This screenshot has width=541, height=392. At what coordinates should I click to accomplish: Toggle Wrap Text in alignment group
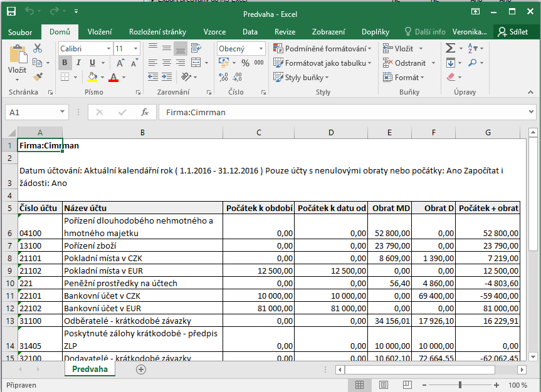(196, 48)
